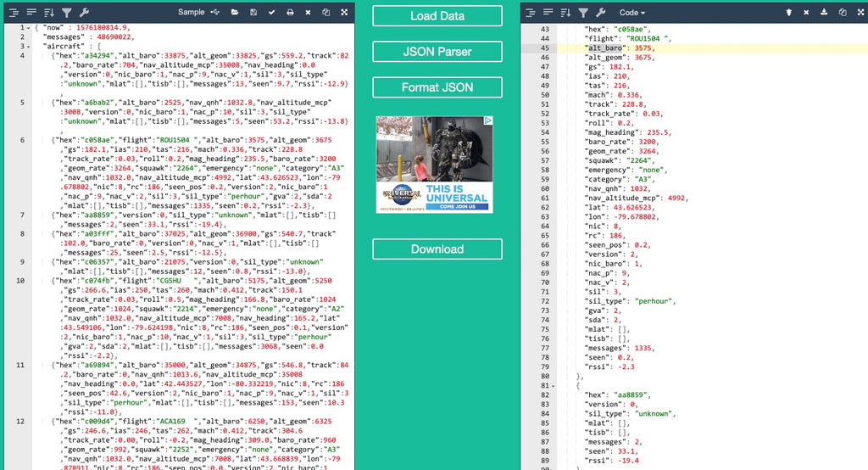Click the Universal advertisement image
Screen dimensions: 868x470
(434, 165)
